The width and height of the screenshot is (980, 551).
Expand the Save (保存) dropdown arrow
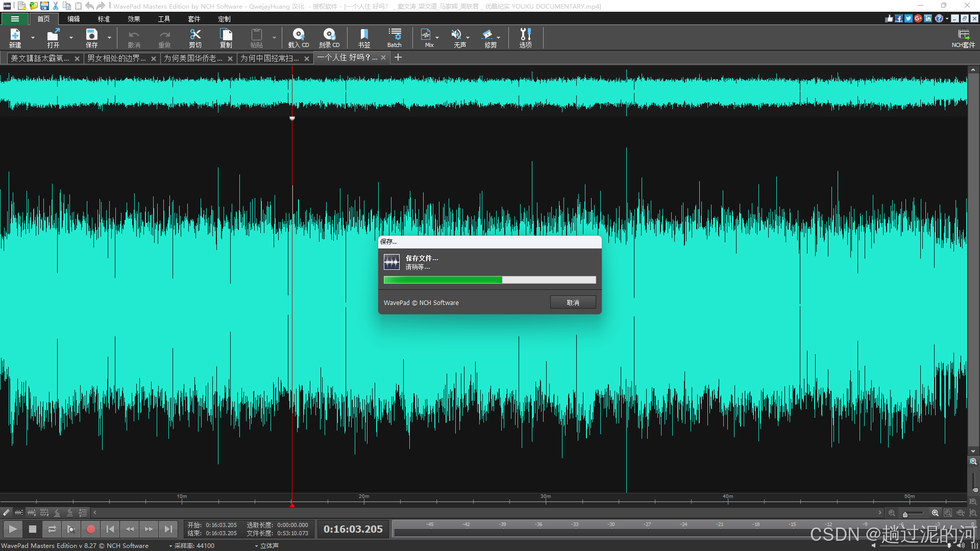pyautogui.click(x=109, y=38)
